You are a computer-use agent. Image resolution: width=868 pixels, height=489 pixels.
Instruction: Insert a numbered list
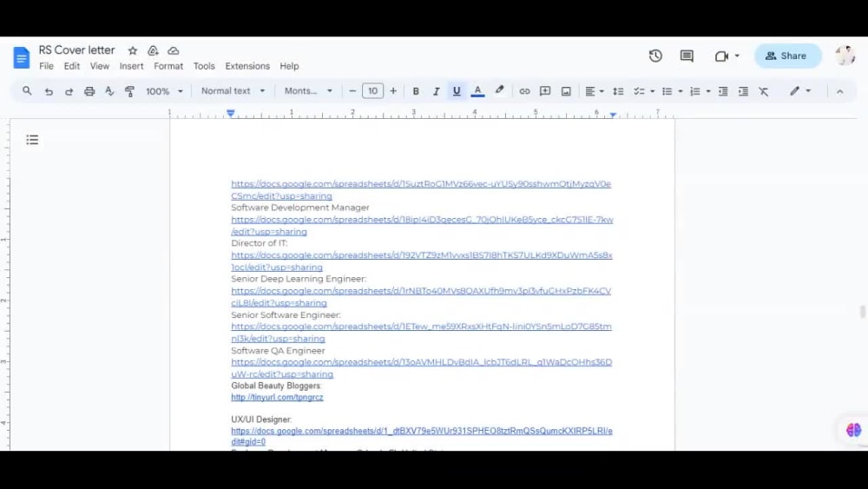click(695, 91)
